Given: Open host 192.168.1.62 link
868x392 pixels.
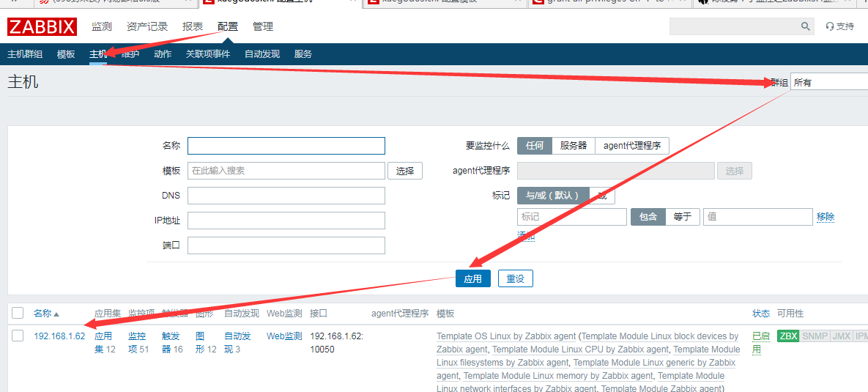Looking at the screenshot, I should [60, 336].
